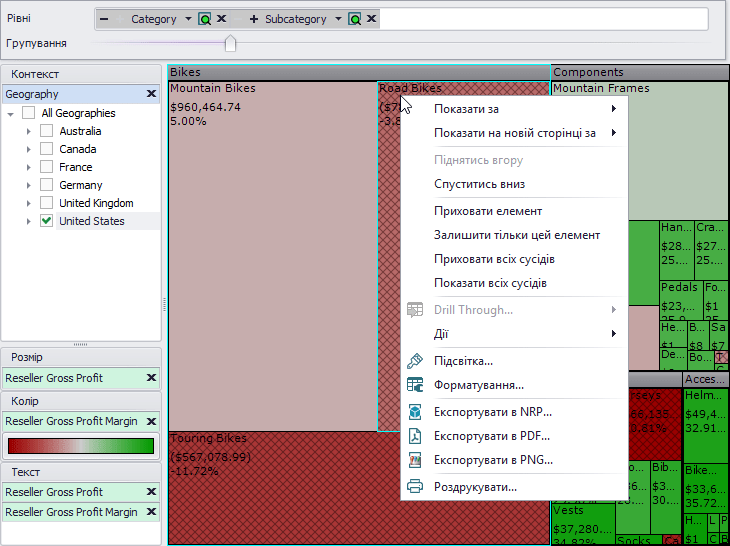Remove Geography from context
This screenshot has height=546, width=730.
151,94
